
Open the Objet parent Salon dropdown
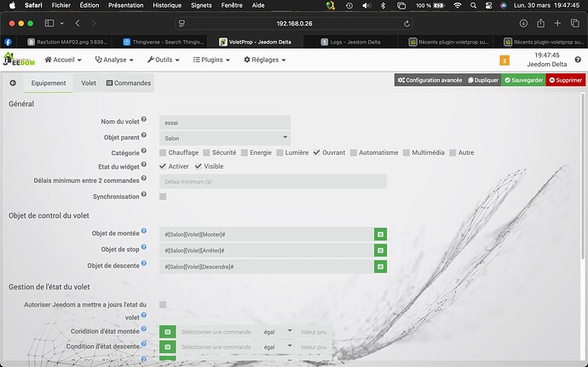(x=225, y=138)
